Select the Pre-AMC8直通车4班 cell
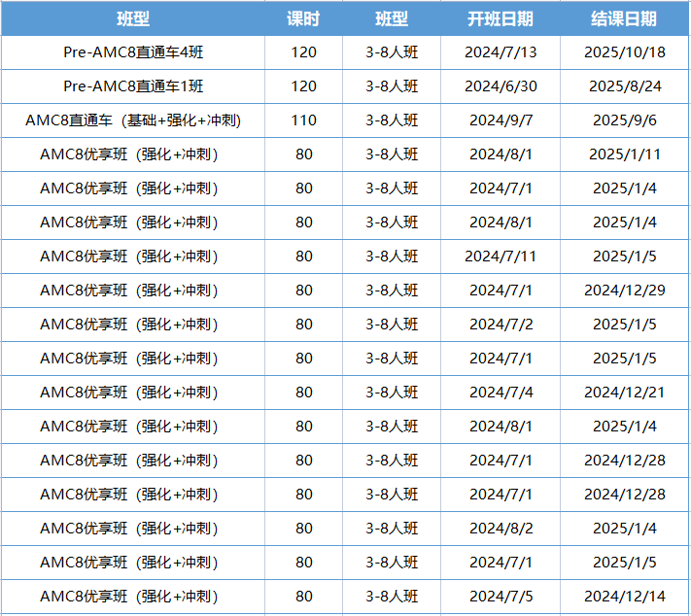Screen dimensions: 691x616 click(x=133, y=52)
